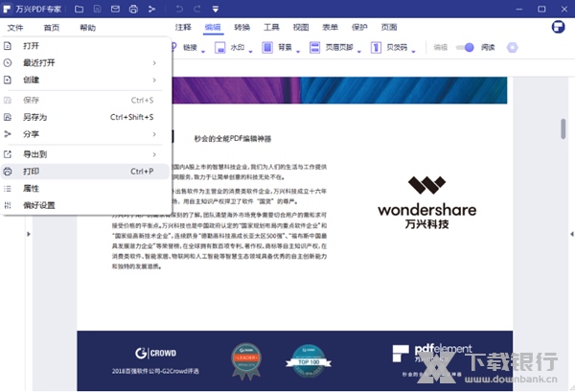Viewport: 575px width, 392px height.
Task: Click the sliders icon beside 偏好设置
Action: point(8,205)
